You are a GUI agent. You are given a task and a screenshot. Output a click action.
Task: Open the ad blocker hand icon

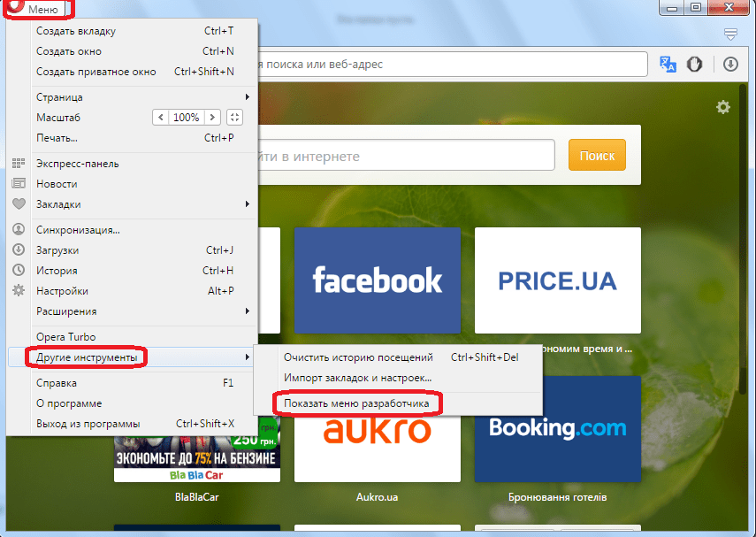pos(696,65)
